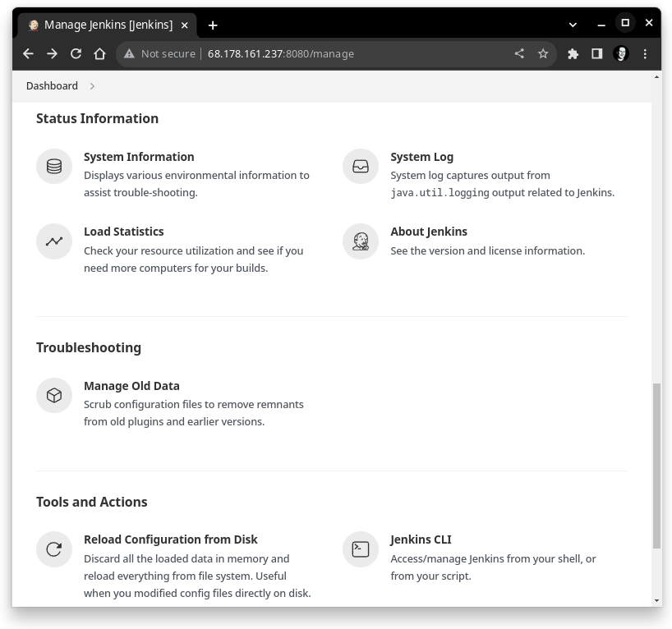Open the tab search dropdown arrow
Viewport: 672px width, 629px height.
(573, 25)
